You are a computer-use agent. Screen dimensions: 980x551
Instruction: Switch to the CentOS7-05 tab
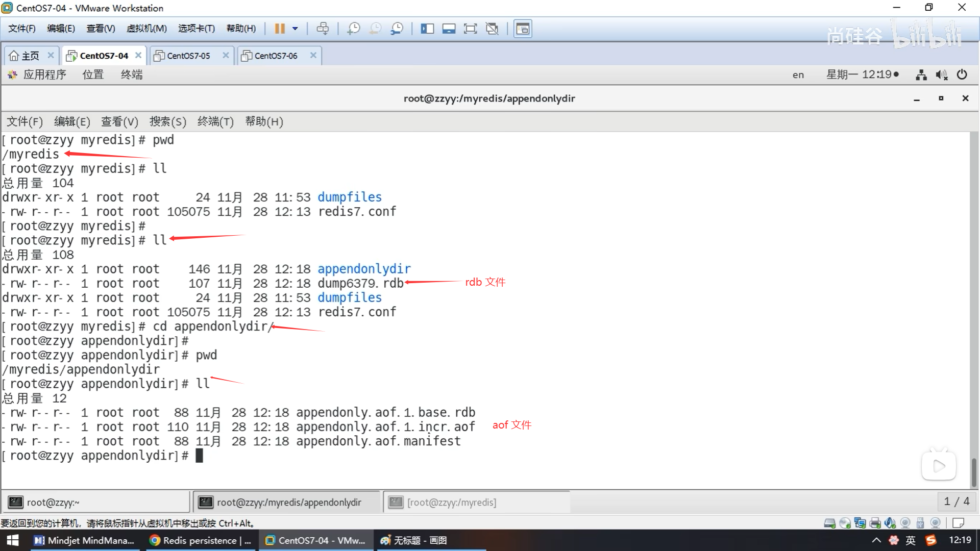pos(188,56)
